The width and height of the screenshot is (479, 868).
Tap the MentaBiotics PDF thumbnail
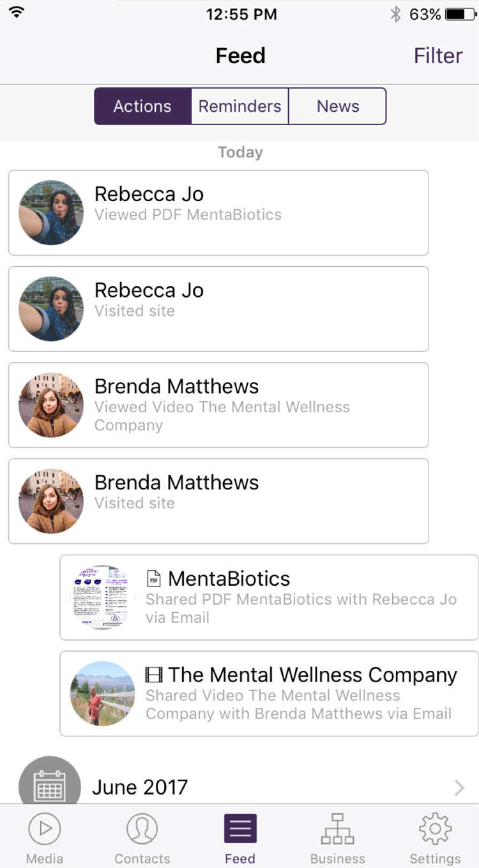coord(102,597)
